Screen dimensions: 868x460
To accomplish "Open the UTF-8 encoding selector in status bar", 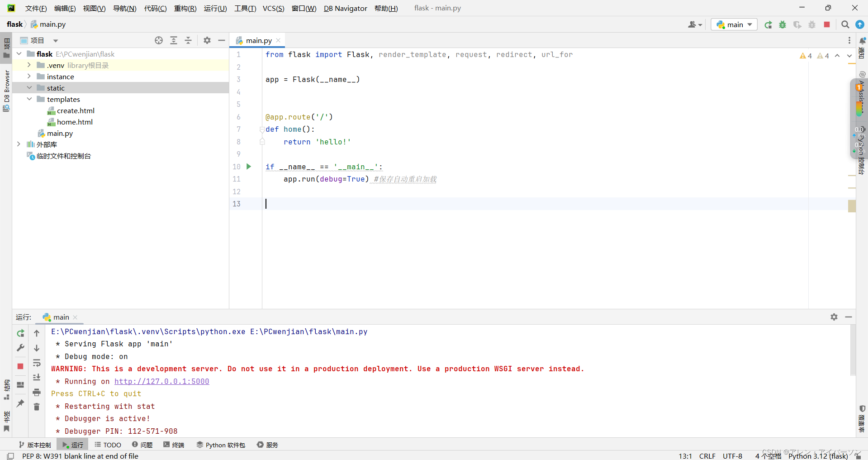I will pos(732,456).
